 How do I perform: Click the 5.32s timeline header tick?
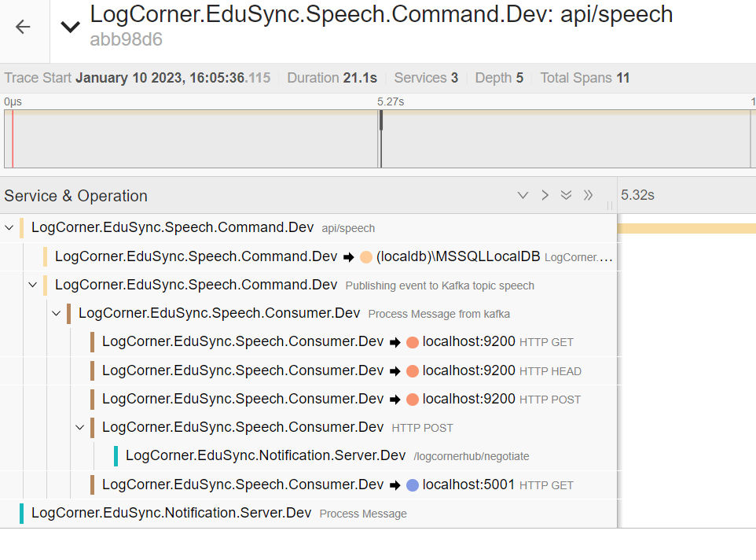pos(637,195)
